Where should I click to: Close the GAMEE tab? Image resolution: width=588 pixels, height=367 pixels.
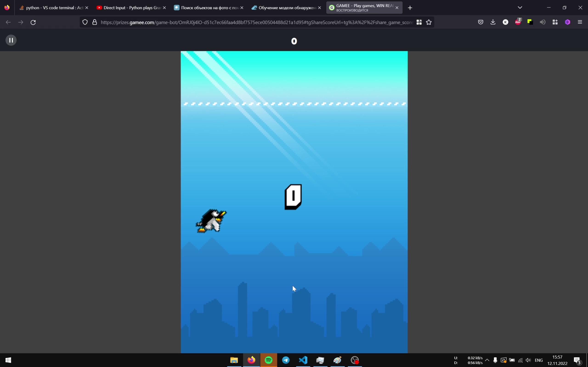(x=397, y=8)
